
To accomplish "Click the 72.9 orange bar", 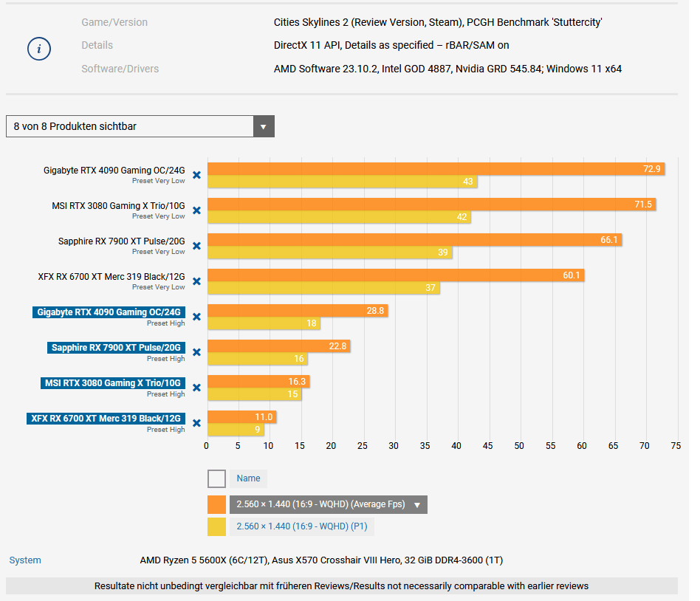I will click(436, 169).
